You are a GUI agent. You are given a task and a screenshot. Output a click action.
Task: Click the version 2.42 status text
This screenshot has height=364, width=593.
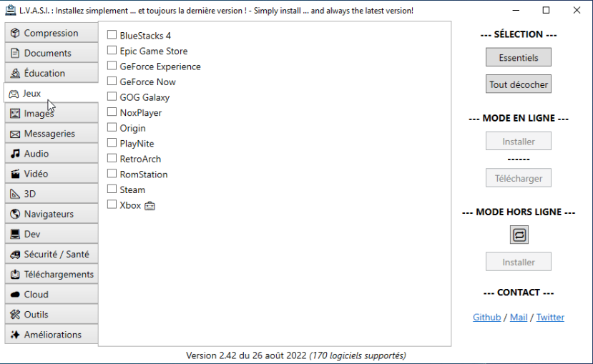point(295,355)
